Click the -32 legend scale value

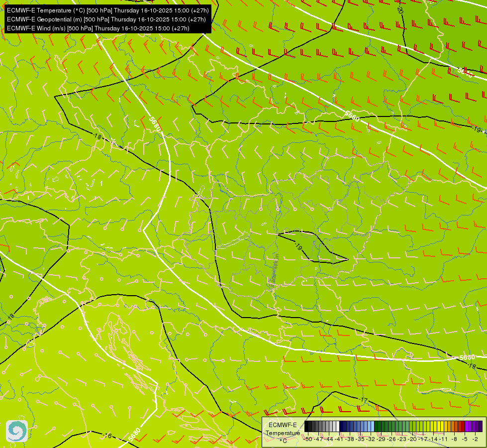point(371,439)
